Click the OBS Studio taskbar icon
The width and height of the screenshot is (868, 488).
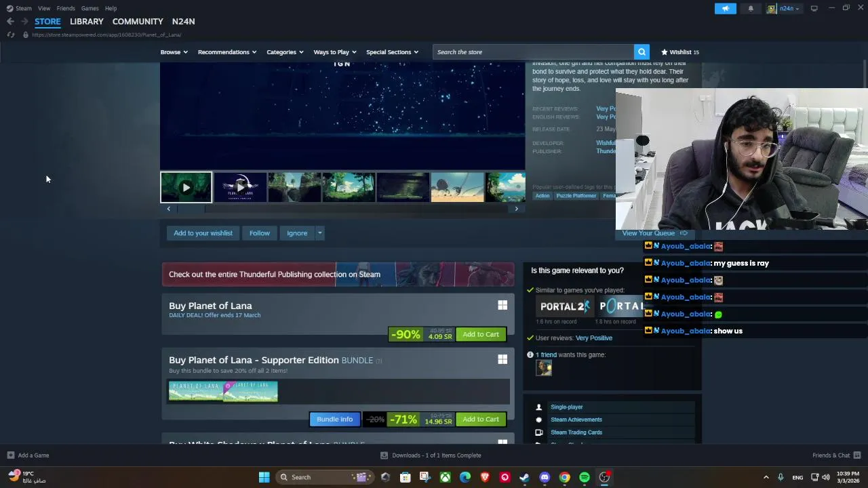(604, 477)
